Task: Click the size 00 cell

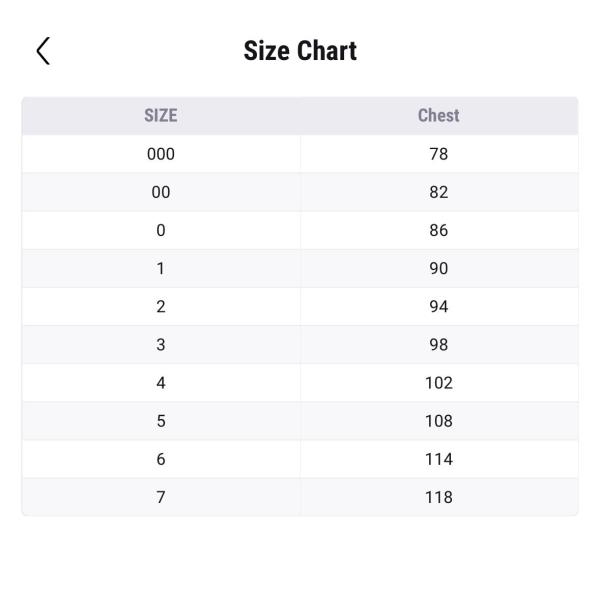Action: [x=160, y=192]
